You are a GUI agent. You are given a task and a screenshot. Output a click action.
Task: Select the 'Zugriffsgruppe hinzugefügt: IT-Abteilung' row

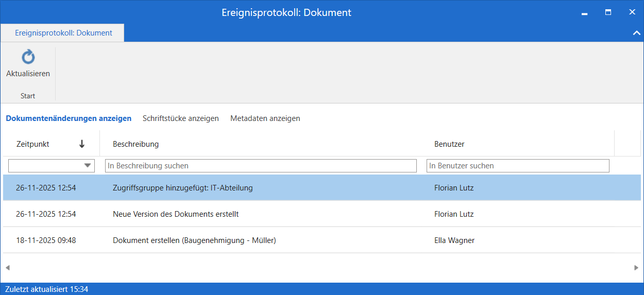pos(182,188)
